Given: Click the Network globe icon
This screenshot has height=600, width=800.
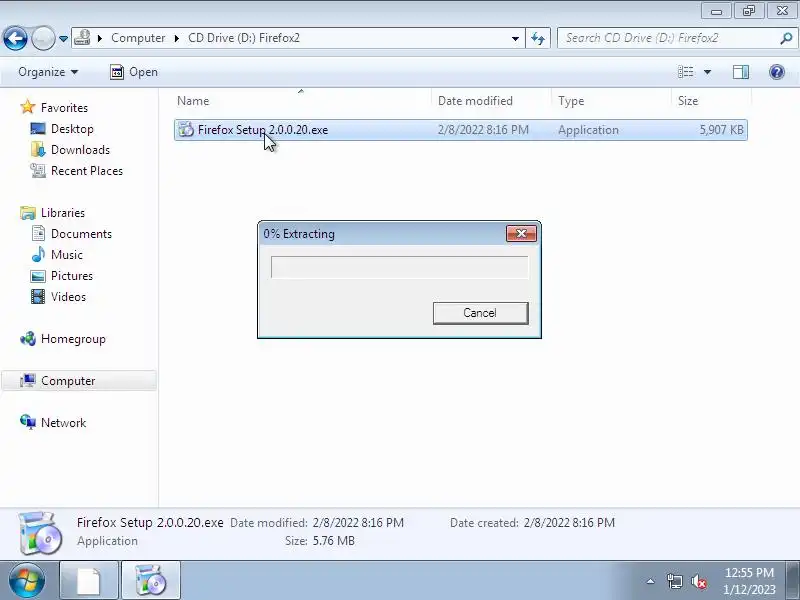Looking at the screenshot, I should coord(28,422).
